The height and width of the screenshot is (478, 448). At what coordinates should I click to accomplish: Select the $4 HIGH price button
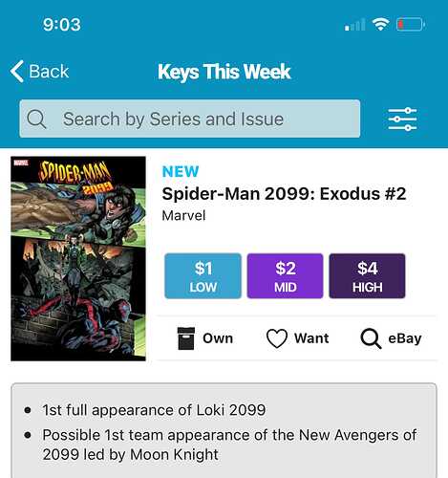(367, 276)
